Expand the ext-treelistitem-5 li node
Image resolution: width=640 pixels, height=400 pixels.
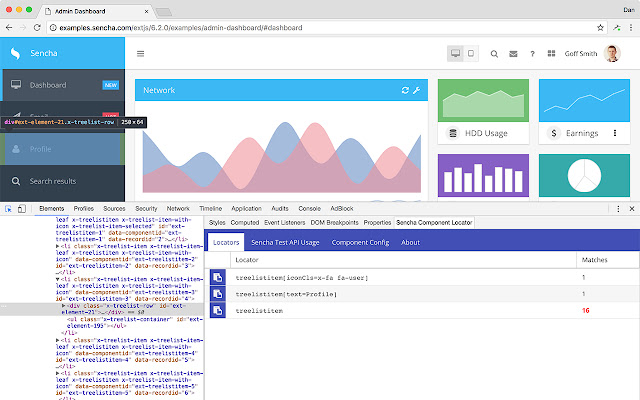click(x=58, y=373)
